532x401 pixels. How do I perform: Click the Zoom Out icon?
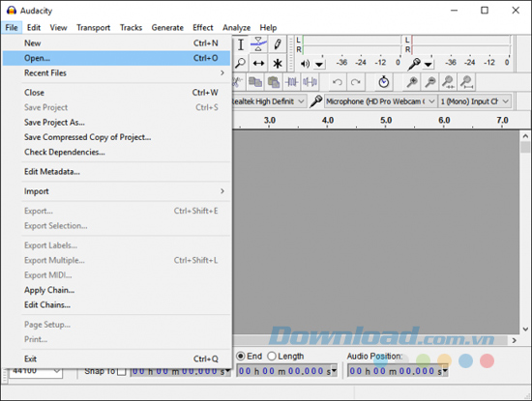[430, 82]
